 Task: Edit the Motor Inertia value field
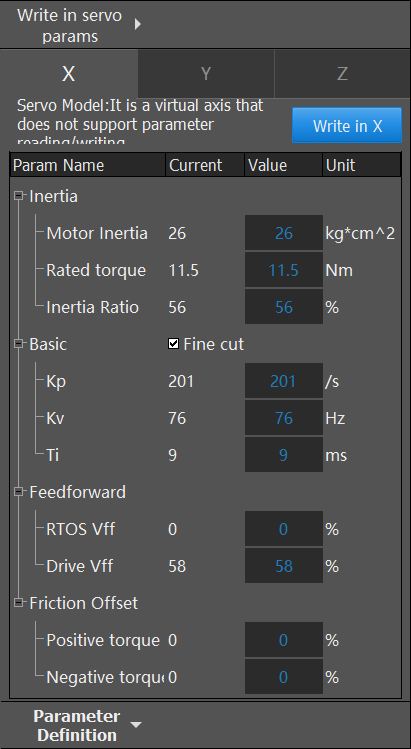tap(284, 233)
